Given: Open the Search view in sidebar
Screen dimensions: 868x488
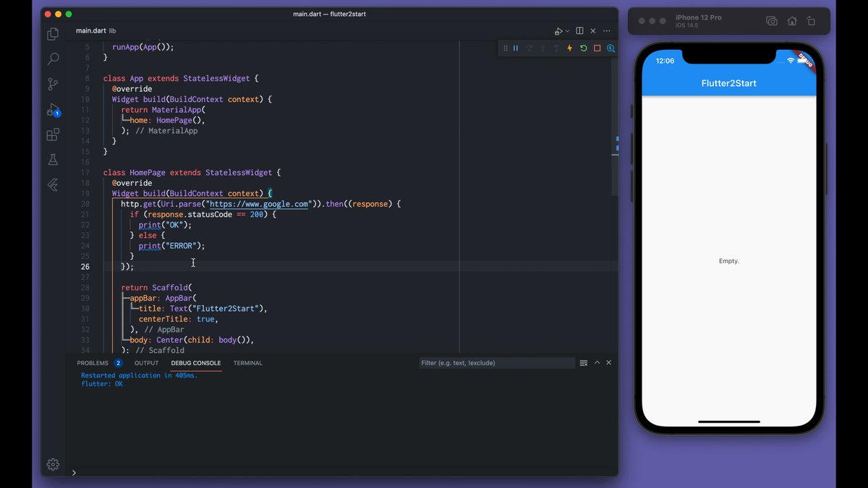Looking at the screenshot, I should tap(53, 59).
